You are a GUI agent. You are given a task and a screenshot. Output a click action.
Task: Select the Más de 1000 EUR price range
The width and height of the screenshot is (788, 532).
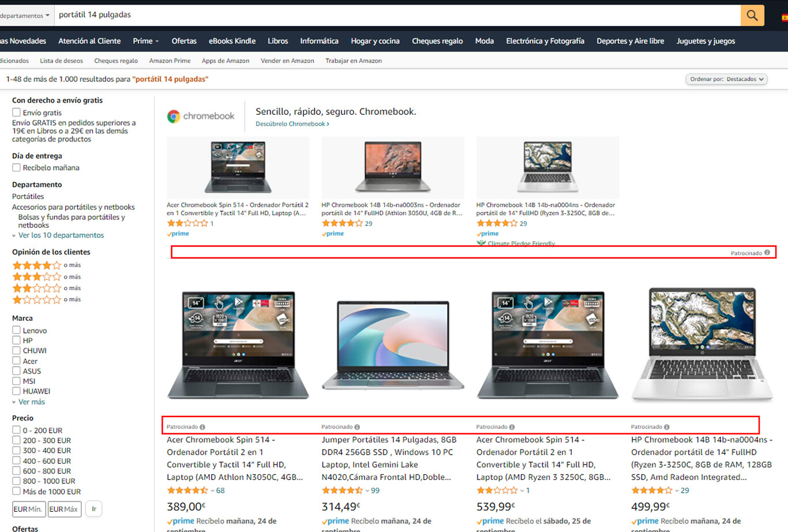(x=16, y=491)
